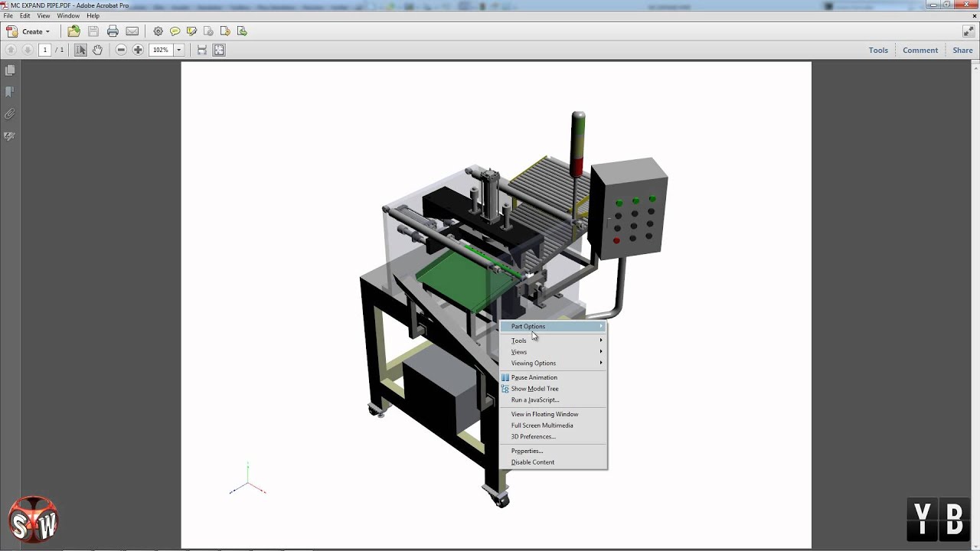Go to previous page arrow
The width and height of the screenshot is (980, 551).
click(x=11, y=50)
